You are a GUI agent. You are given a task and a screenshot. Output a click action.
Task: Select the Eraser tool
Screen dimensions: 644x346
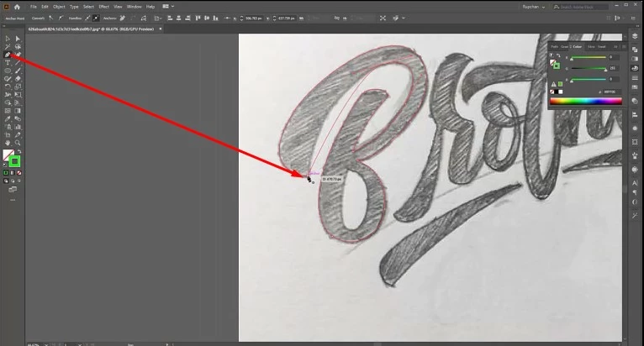pyautogui.click(x=18, y=79)
